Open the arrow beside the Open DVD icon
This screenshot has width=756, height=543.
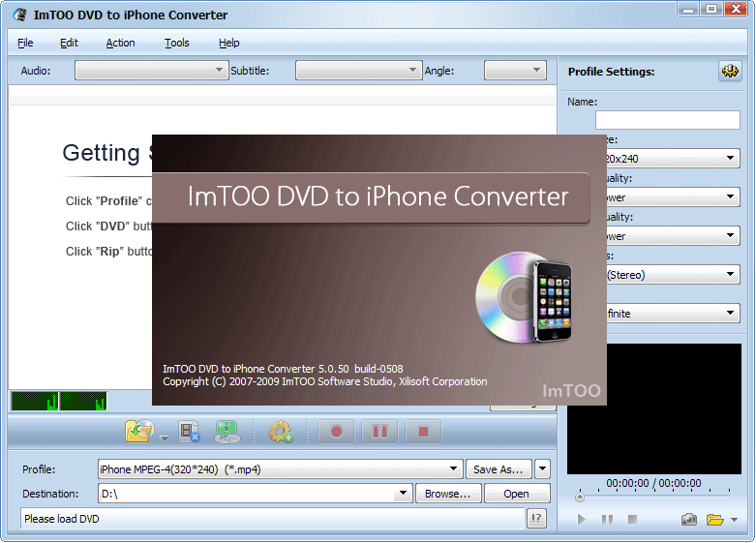pyautogui.click(x=165, y=437)
